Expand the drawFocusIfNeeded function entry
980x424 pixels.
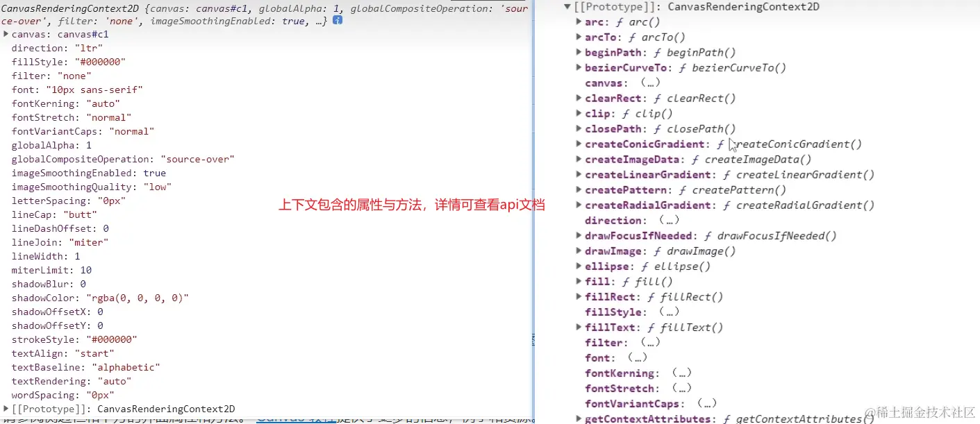579,236
